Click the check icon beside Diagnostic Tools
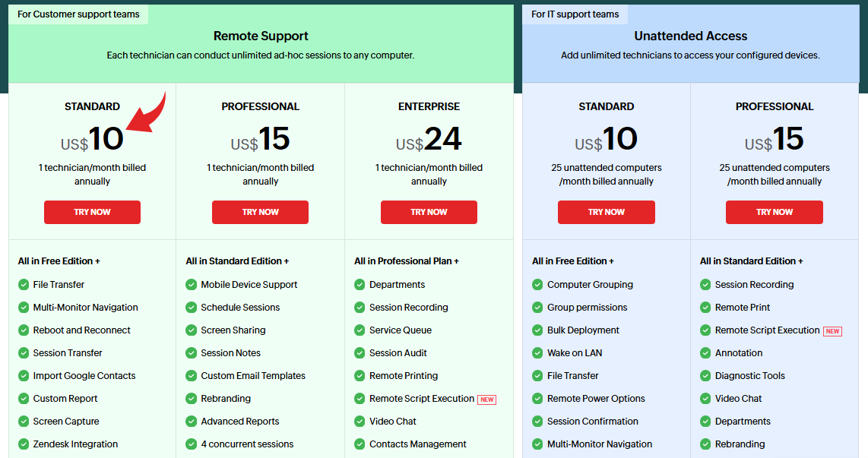The width and height of the screenshot is (868, 458). [705, 375]
